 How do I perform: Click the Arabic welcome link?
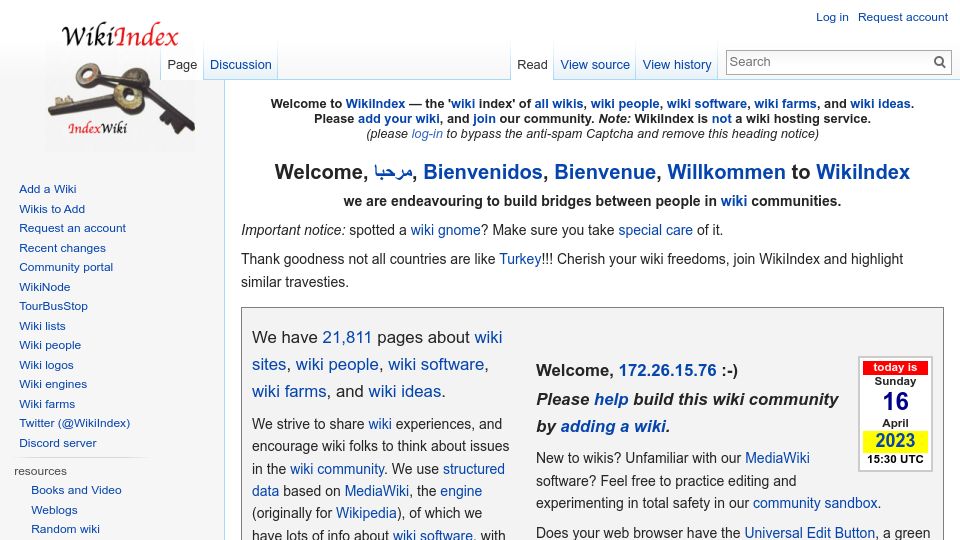click(x=393, y=172)
